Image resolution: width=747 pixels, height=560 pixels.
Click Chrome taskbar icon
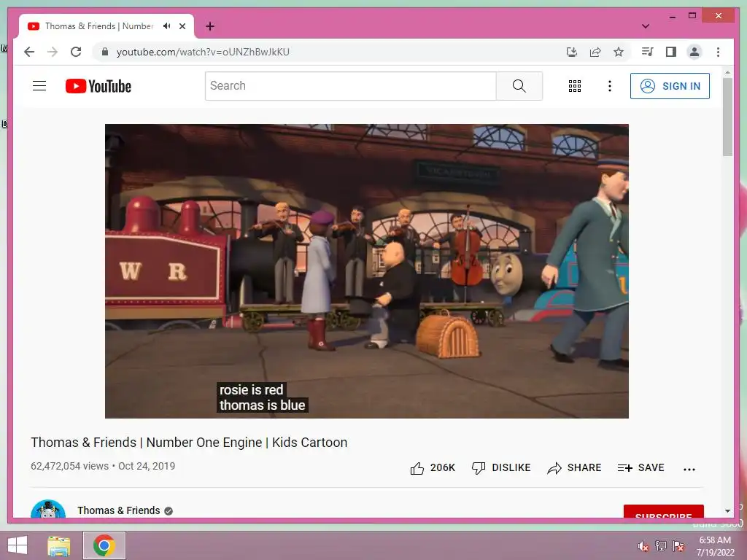pos(104,545)
